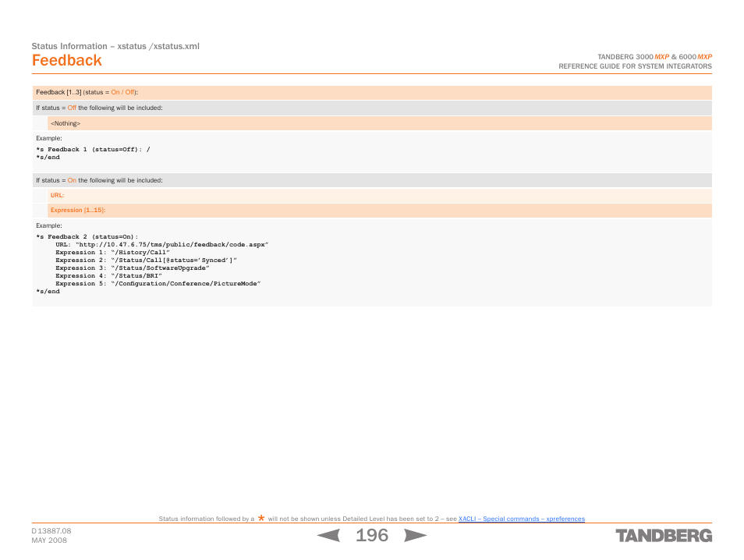Select the Feedback [1..3] status header row
This screenshot has width=744, height=560.
click(x=372, y=92)
